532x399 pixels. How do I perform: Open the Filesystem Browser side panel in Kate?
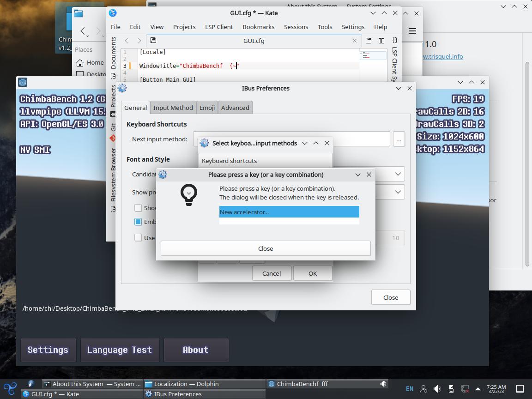[113, 180]
